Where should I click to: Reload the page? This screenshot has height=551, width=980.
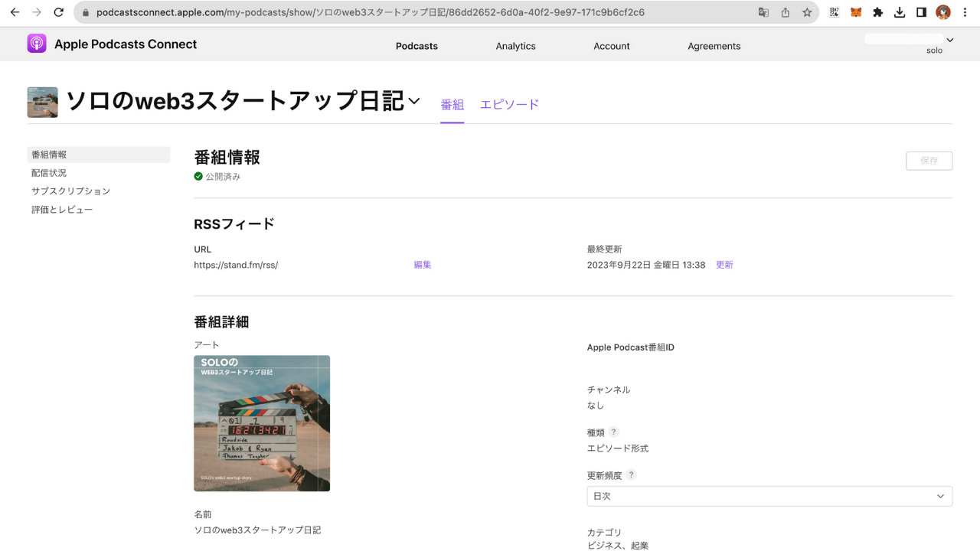click(x=59, y=12)
